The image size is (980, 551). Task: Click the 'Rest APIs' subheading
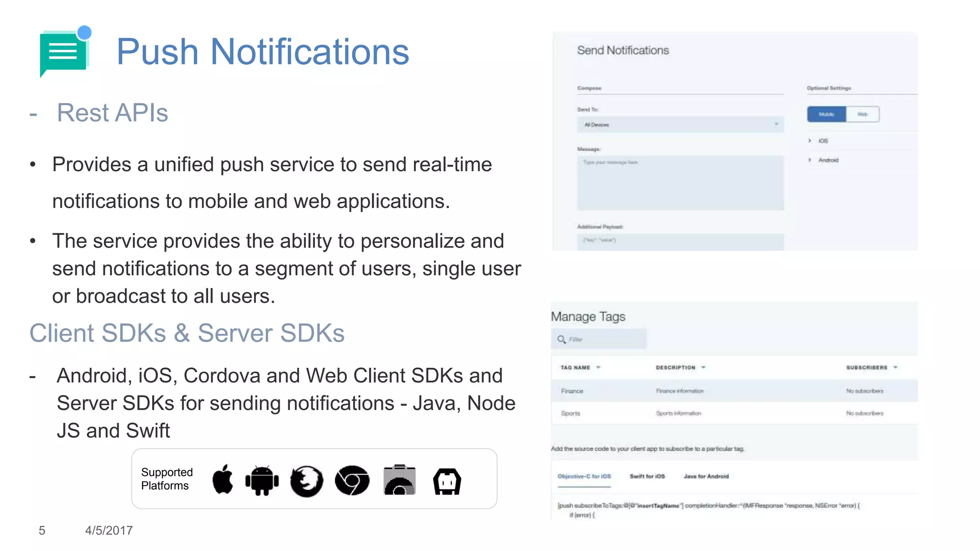(112, 113)
